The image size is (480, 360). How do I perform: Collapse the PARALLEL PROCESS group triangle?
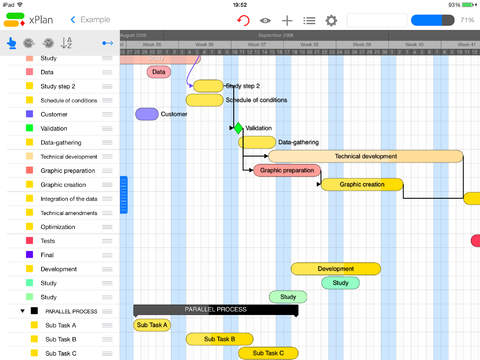[22, 311]
